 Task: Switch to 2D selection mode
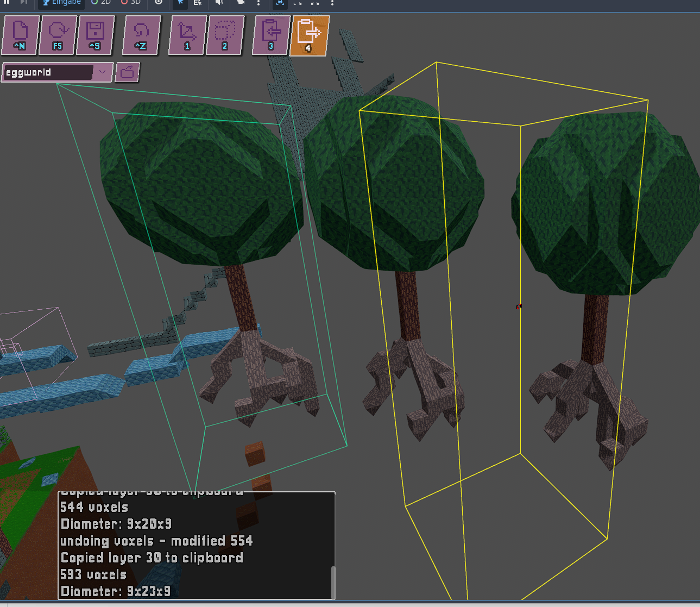point(101,3)
